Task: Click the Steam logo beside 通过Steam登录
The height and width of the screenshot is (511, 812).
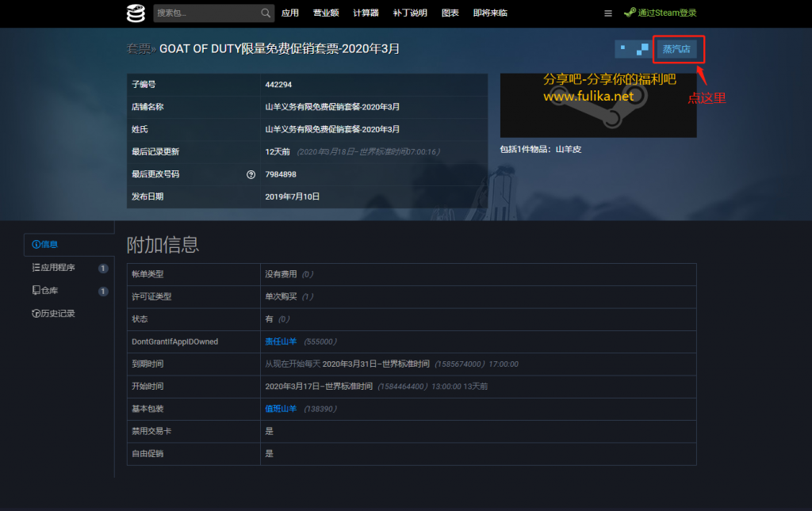Action: [630, 13]
